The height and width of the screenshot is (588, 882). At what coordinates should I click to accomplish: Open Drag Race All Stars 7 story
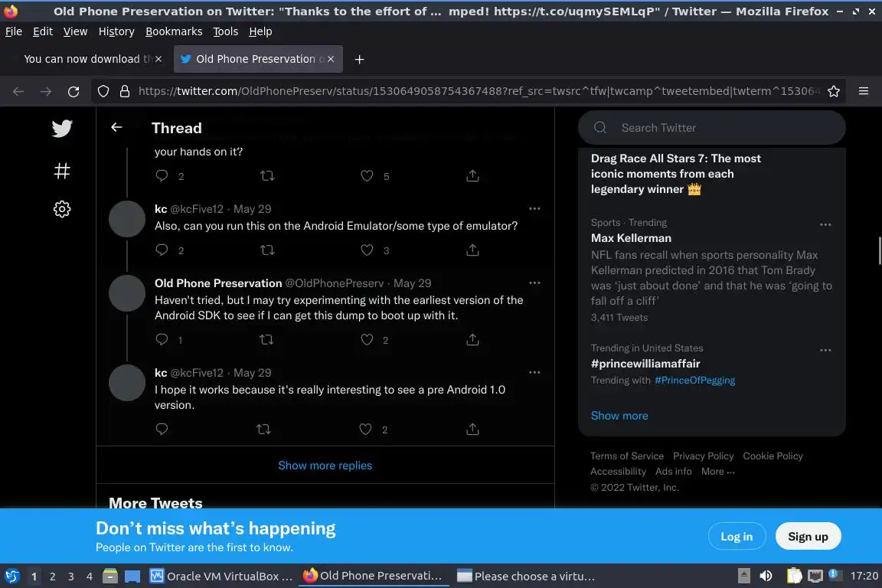click(x=675, y=174)
